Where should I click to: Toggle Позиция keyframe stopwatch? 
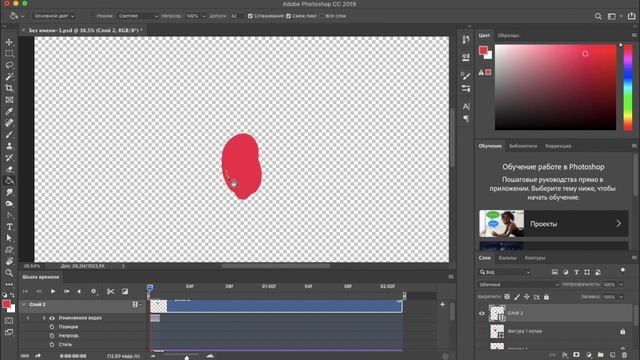click(x=52, y=327)
